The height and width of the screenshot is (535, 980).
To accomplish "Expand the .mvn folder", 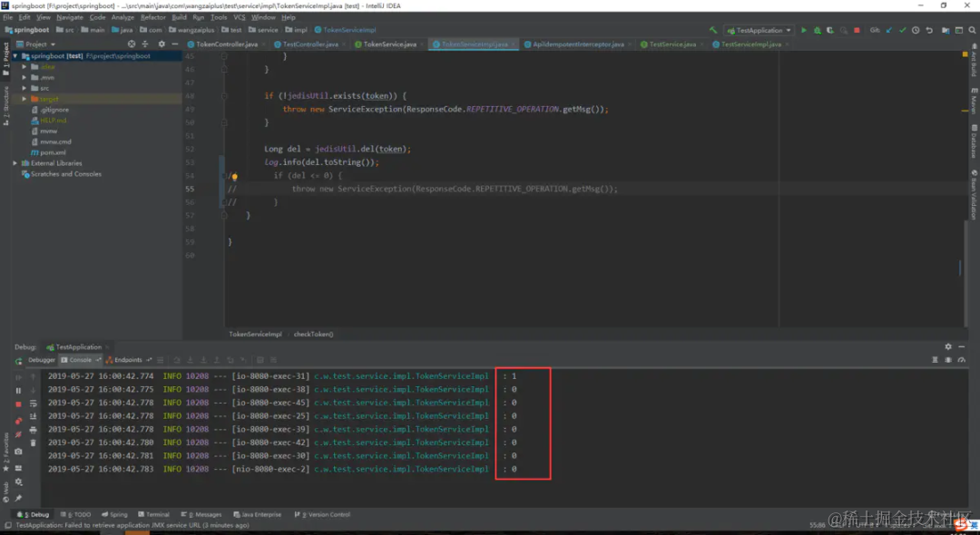I will [x=24, y=77].
